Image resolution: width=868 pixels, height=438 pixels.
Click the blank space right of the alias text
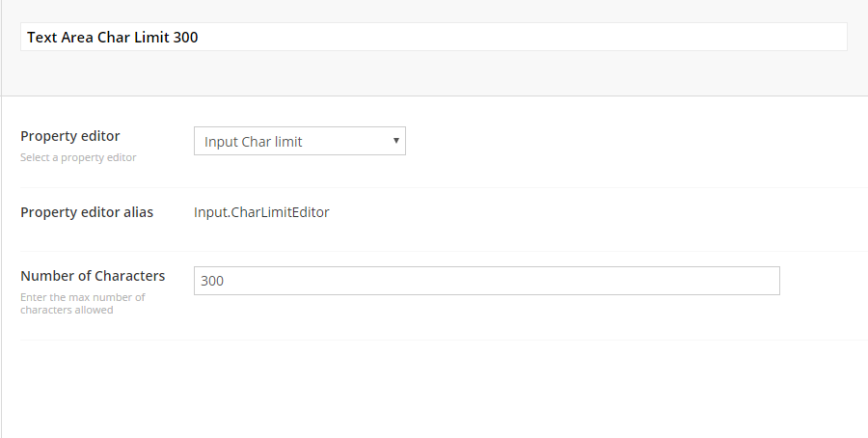[579, 212]
